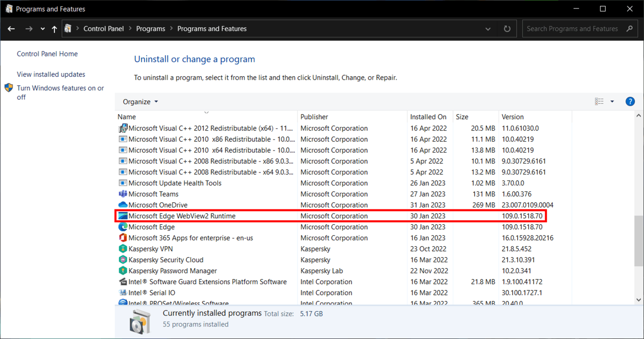
Task: Go back with the back arrow
Action: click(11, 29)
